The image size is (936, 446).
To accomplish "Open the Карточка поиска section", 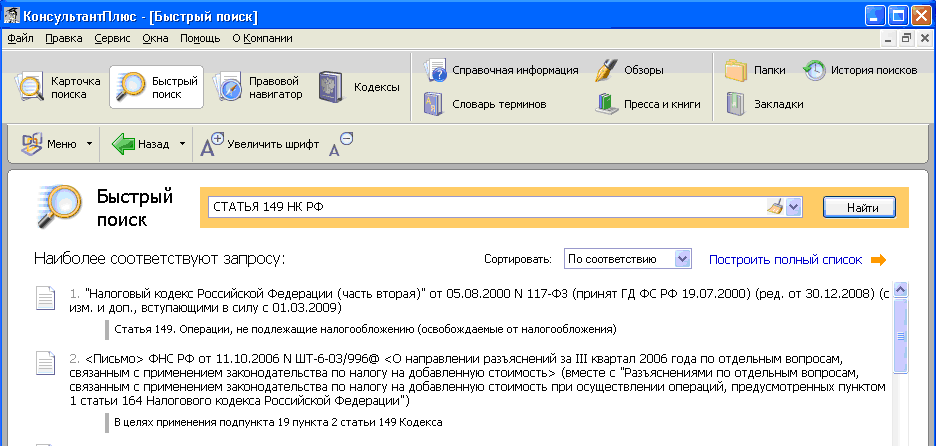I will pos(57,87).
